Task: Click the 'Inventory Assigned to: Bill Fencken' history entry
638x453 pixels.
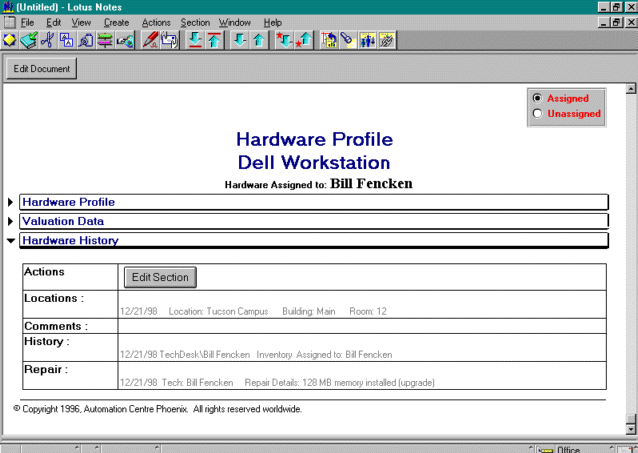Action: click(x=324, y=355)
